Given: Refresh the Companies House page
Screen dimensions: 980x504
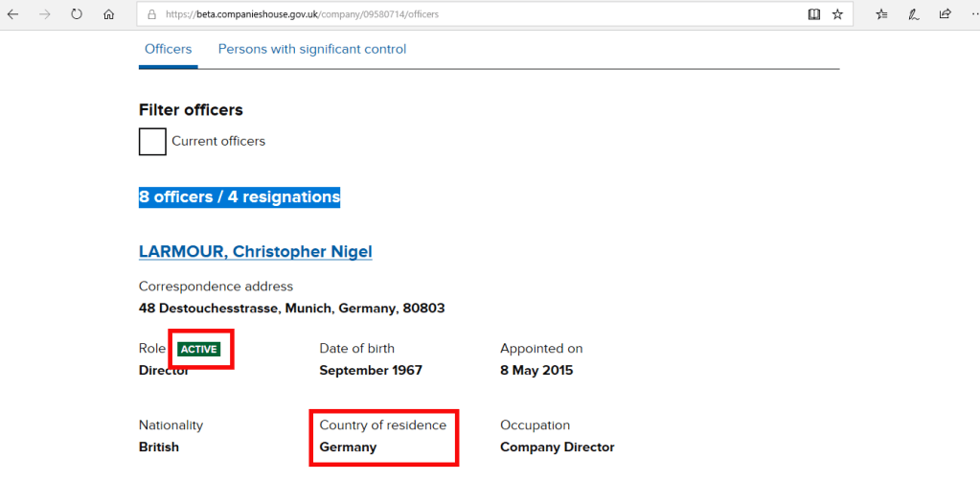Looking at the screenshot, I should [x=77, y=14].
